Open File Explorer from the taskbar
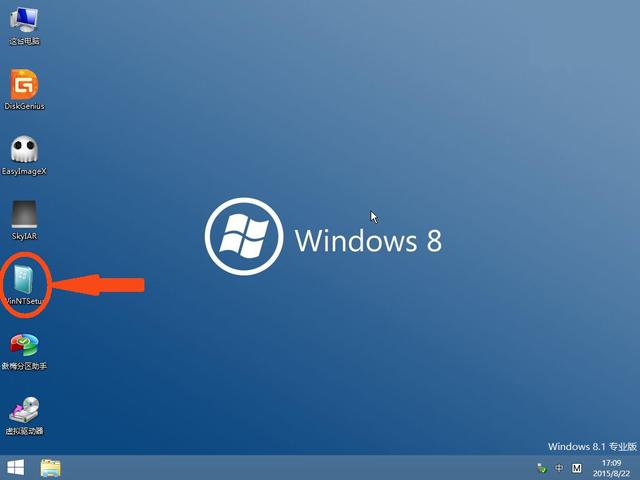Screen dimensions: 640x480 pyautogui.click(x=50, y=467)
